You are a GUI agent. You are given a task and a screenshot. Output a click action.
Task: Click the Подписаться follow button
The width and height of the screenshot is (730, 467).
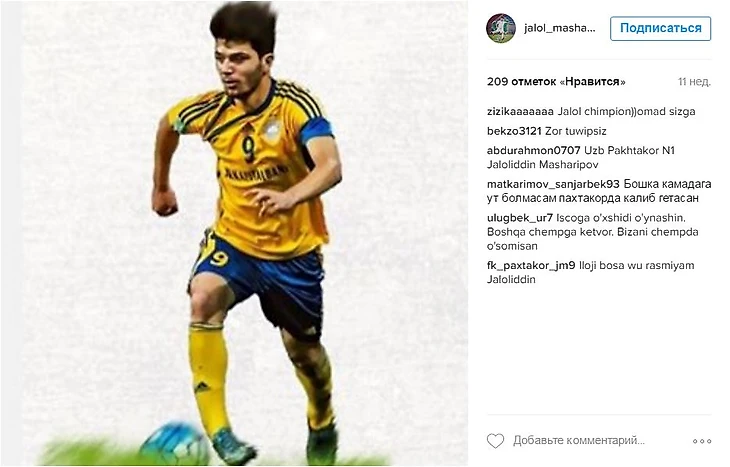pyautogui.click(x=660, y=28)
